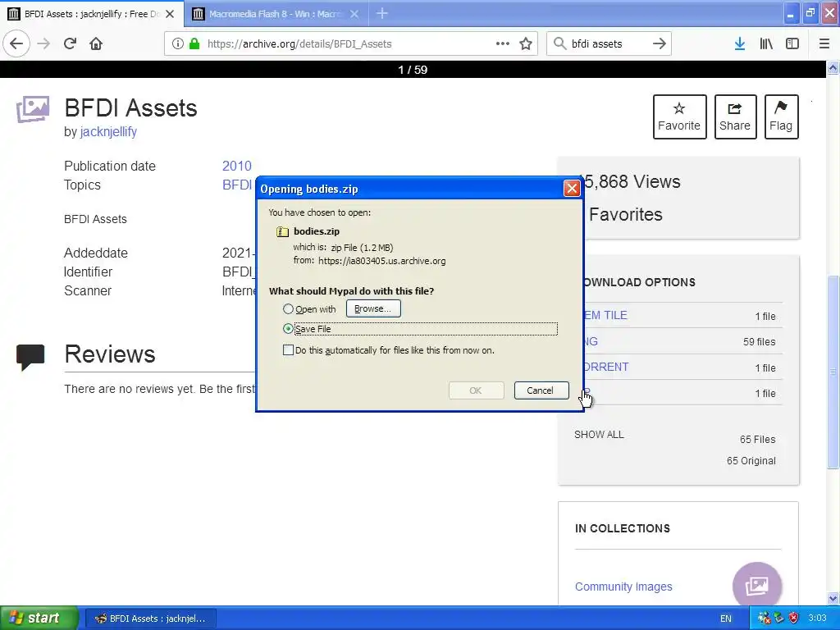Open page actions three-dots menu
The image size is (840, 630).
[503, 43]
